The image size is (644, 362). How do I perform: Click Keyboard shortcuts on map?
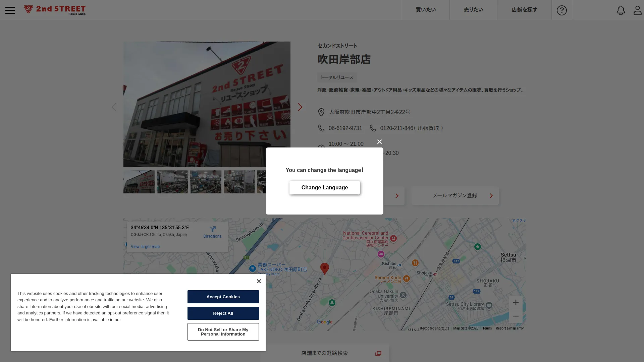(x=434, y=328)
